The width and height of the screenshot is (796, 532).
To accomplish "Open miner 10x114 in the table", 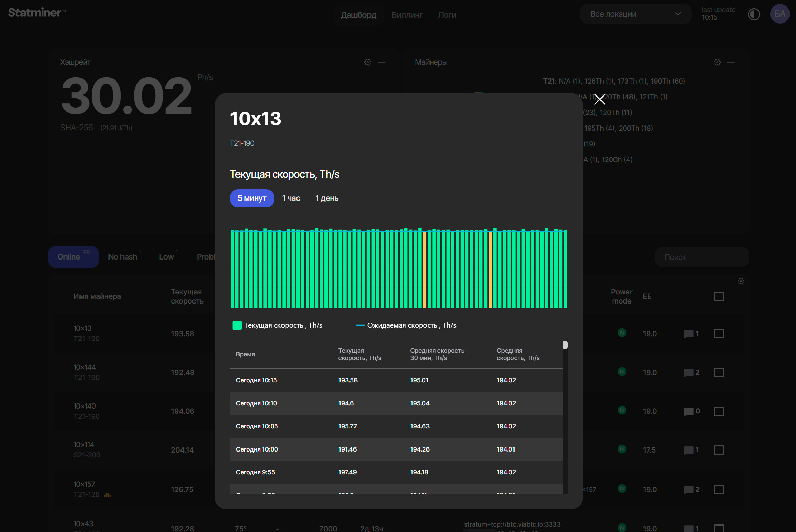I will click(x=84, y=445).
